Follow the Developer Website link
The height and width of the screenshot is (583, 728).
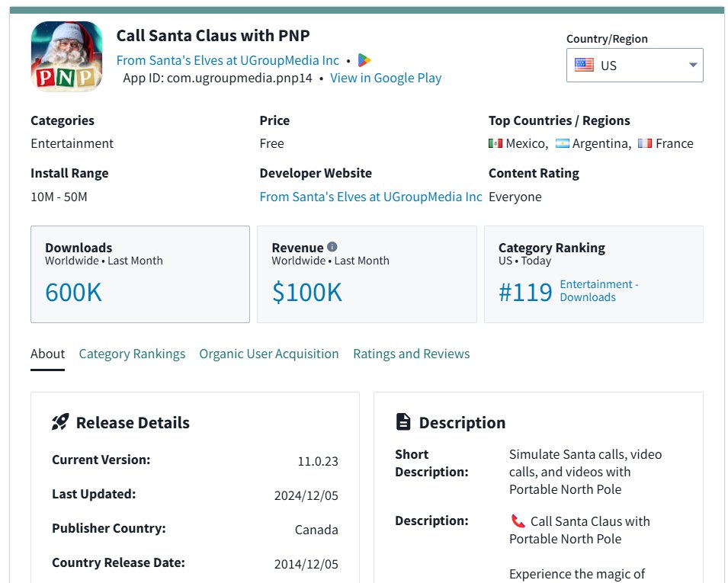tap(370, 197)
